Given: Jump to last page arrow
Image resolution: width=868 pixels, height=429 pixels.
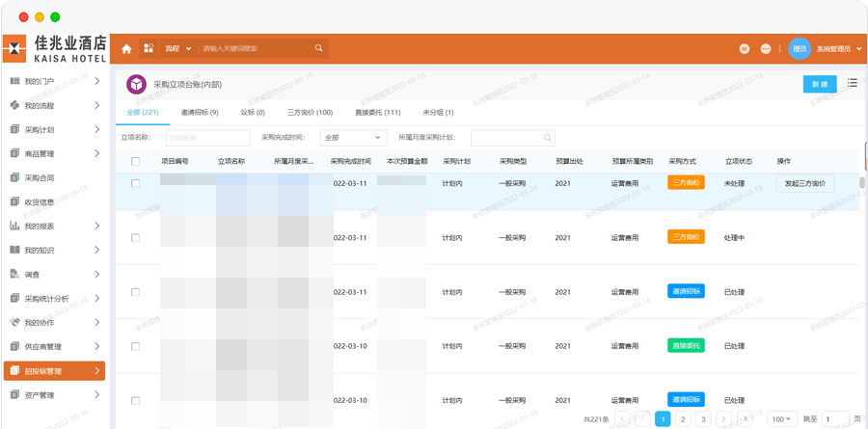Looking at the screenshot, I should (x=745, y=419).
